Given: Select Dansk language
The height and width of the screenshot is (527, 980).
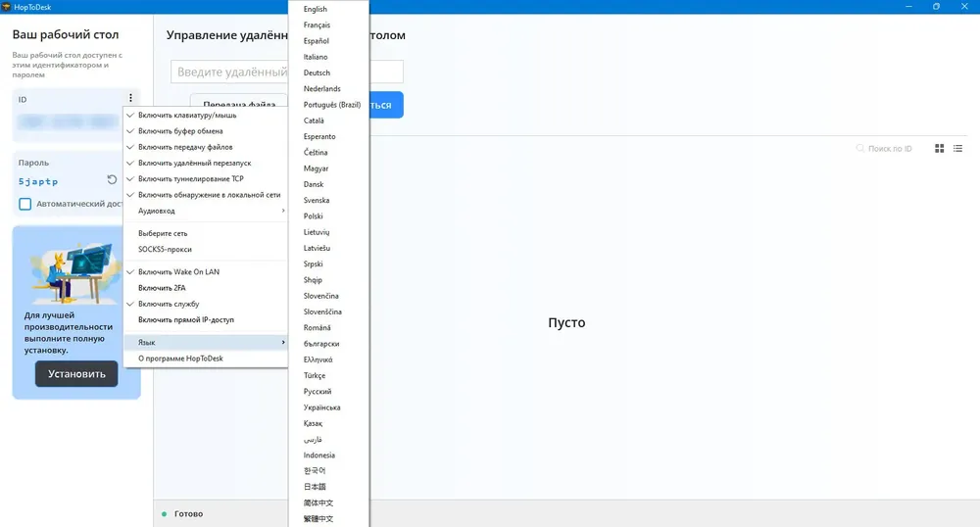Looking at the screenshot, I should (x=328, y=184).
